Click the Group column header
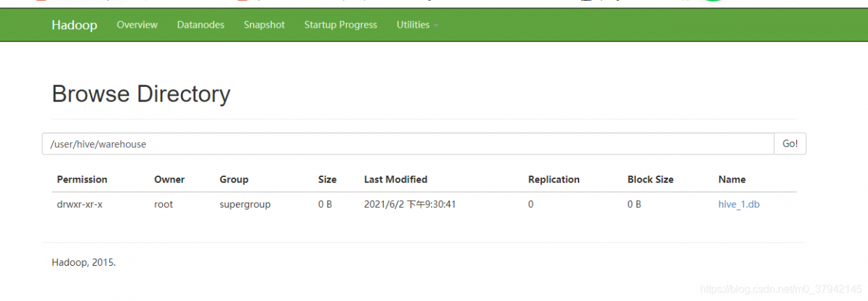 coord(234,180)
